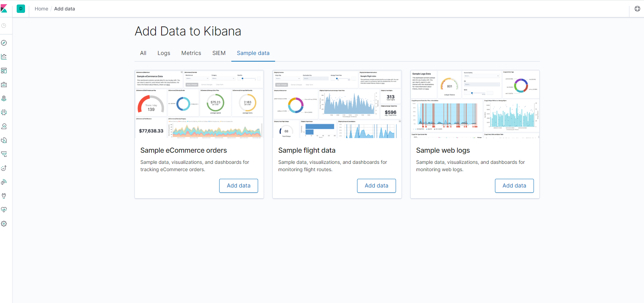Add data for Sample eCommerce orders
Image resolution: width=644 pixels, height=303 pixels.
click(x=238, y=186)
